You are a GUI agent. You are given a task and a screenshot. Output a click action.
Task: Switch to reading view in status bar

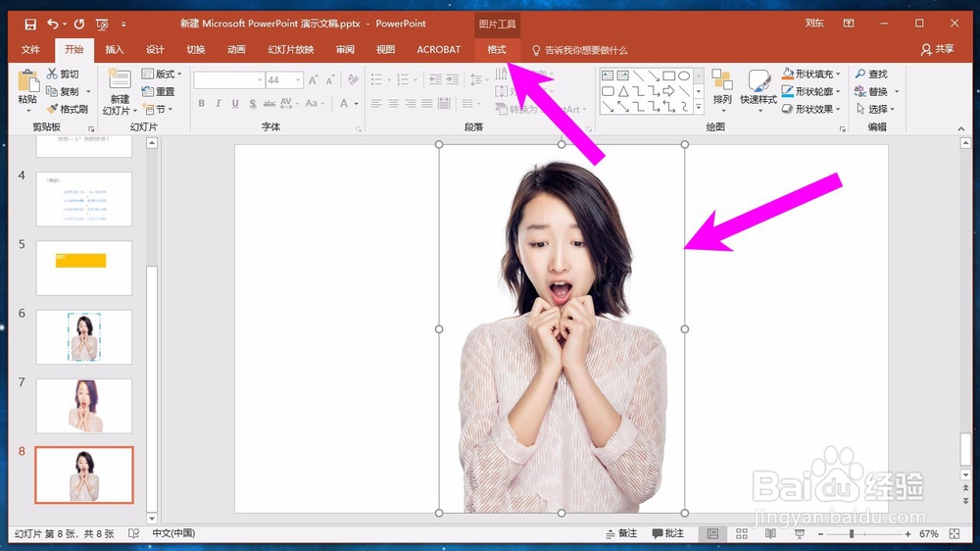tap(770, 533)
